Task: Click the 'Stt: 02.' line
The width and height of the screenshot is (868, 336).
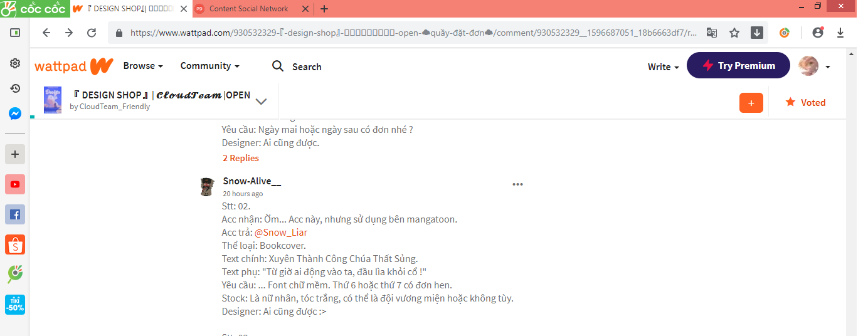Action: click(236, 206)
